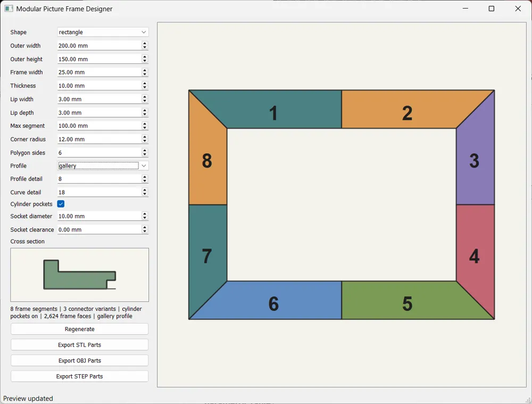Screen dimensions: 532x404
Task: Increase Curve detail with up arrow
Action: click(145, 190)
